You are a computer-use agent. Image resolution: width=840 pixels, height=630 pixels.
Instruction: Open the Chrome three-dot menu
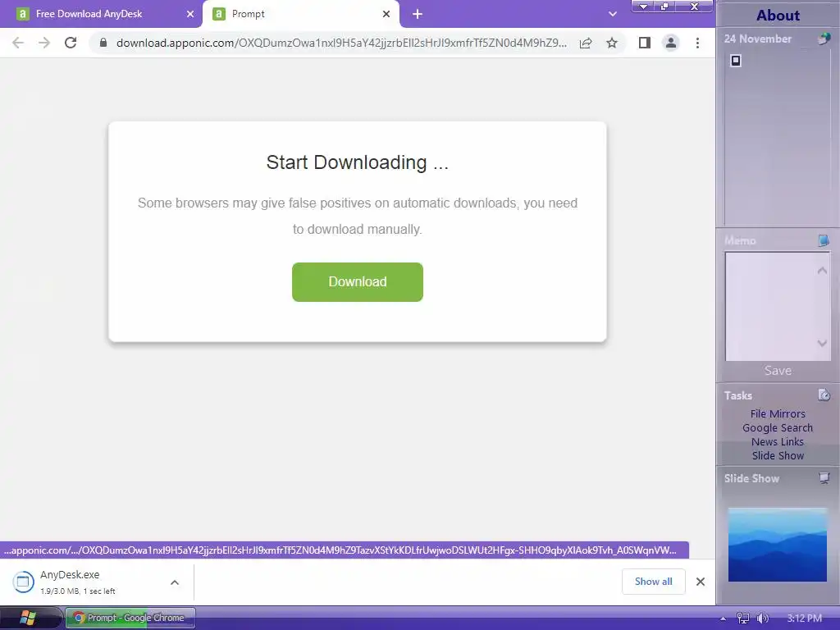[x=697, y=43]
